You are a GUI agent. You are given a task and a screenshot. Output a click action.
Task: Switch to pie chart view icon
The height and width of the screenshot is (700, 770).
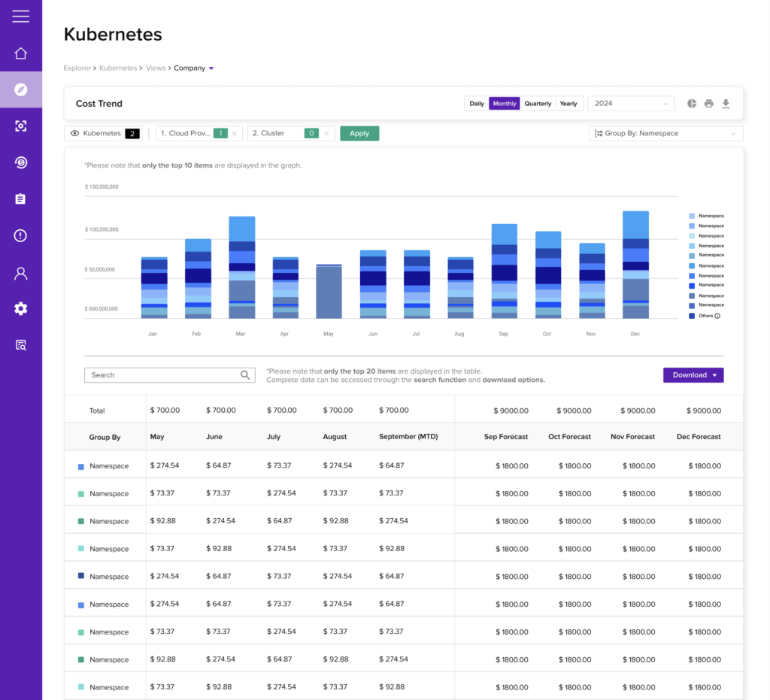tap(692, 104)
